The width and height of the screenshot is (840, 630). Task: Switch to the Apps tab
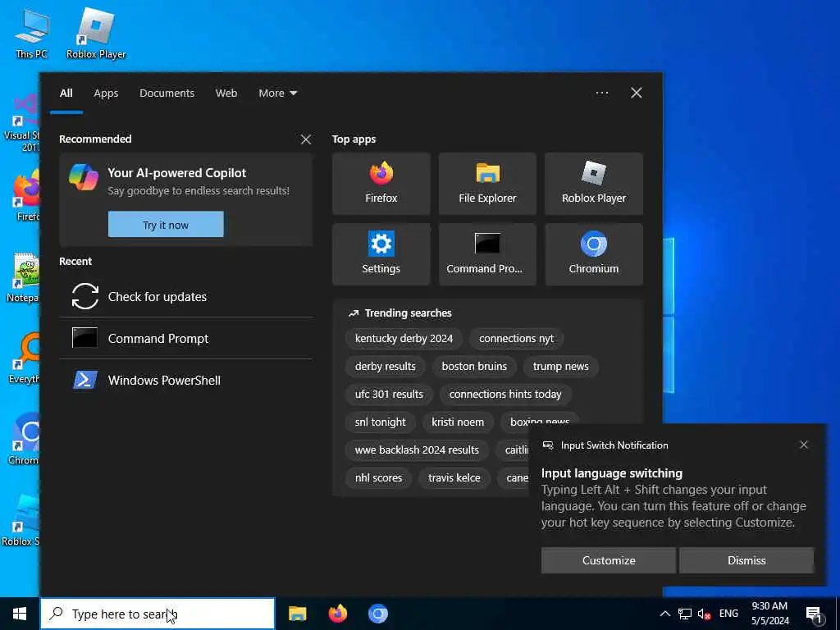tap(106, 94)
